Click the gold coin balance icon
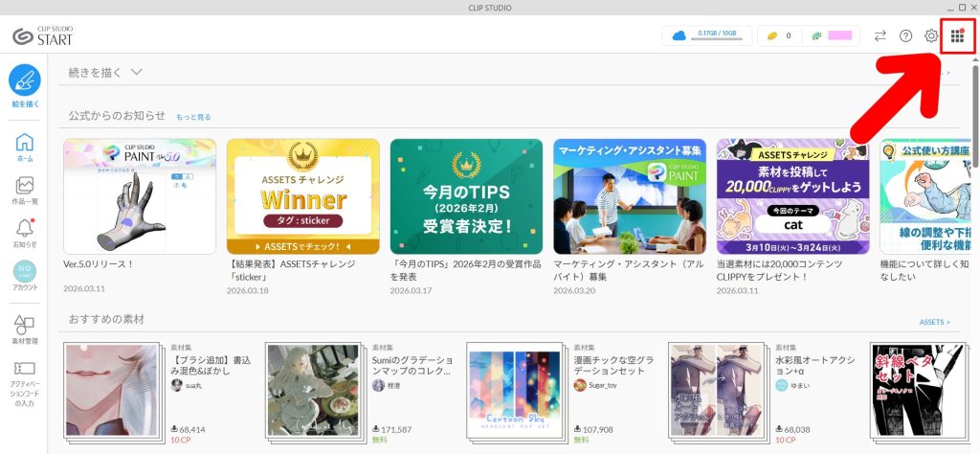This screenshot has width=980, height=454. point(772,35)
